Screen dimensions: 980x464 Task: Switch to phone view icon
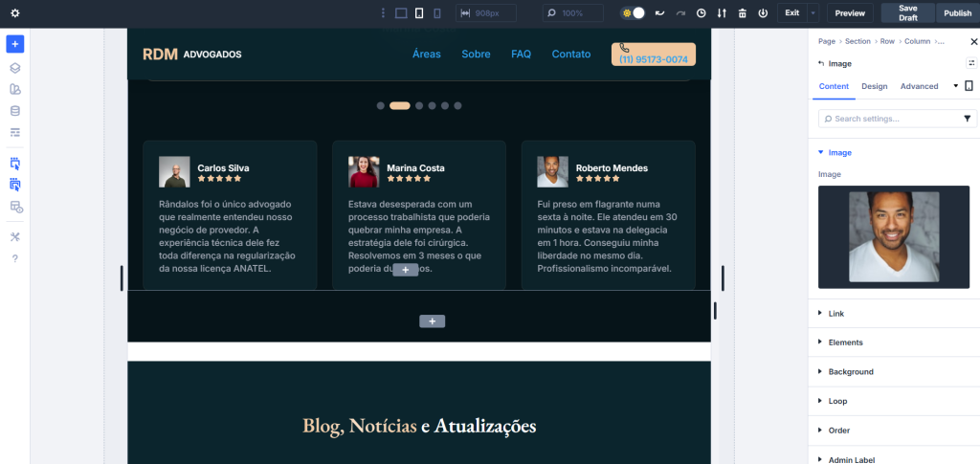point(437,13)
